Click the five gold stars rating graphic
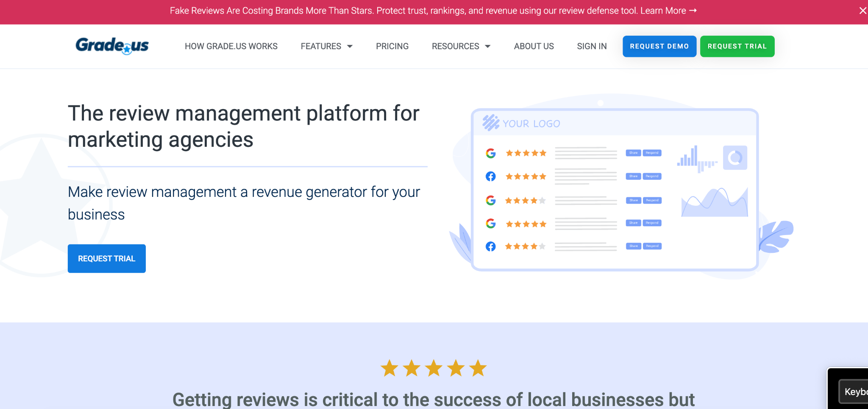 434,368
